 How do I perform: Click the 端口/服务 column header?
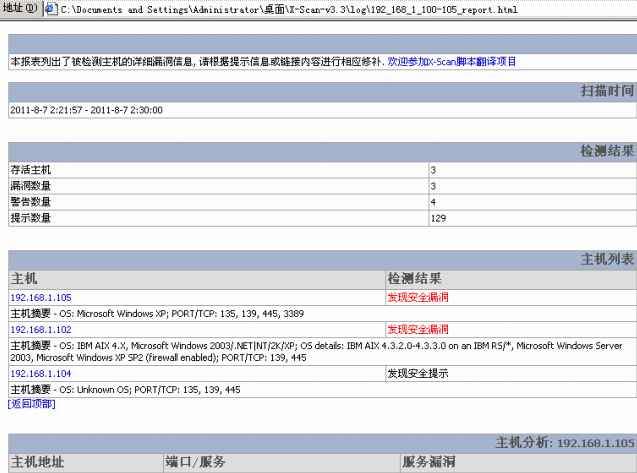196,462
